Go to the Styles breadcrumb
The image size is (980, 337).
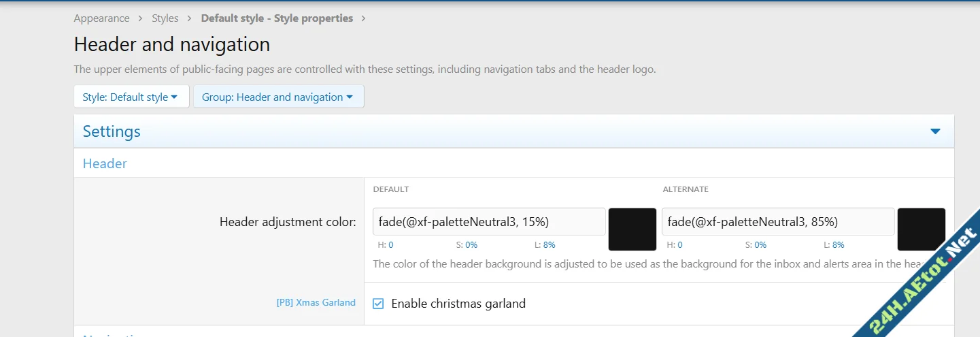[x=165, y=18]
